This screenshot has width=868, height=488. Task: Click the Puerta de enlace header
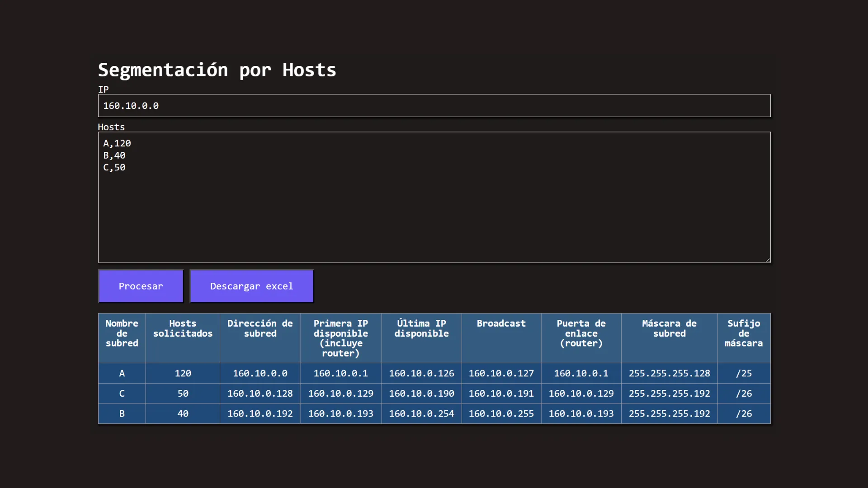tap(580, 333)
